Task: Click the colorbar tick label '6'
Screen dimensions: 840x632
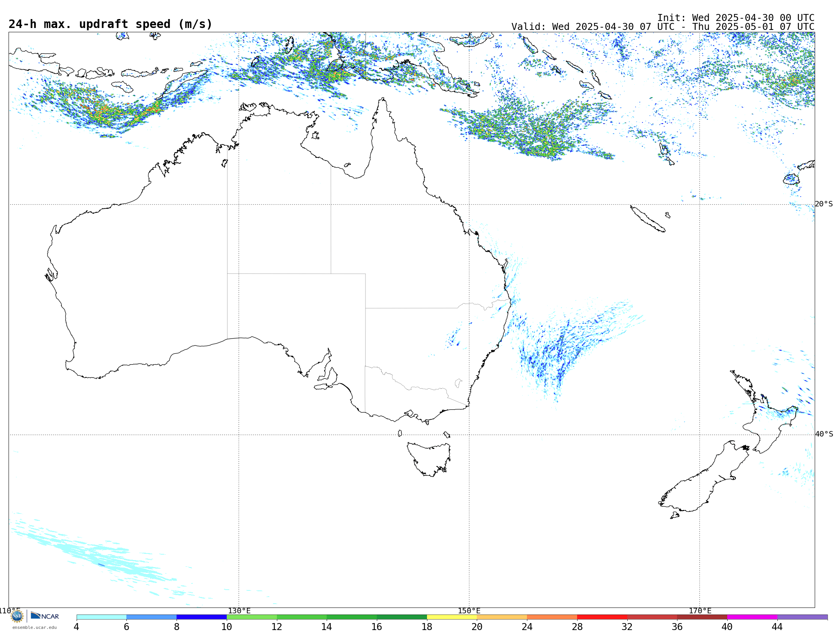Action: (x=126, y=627)
